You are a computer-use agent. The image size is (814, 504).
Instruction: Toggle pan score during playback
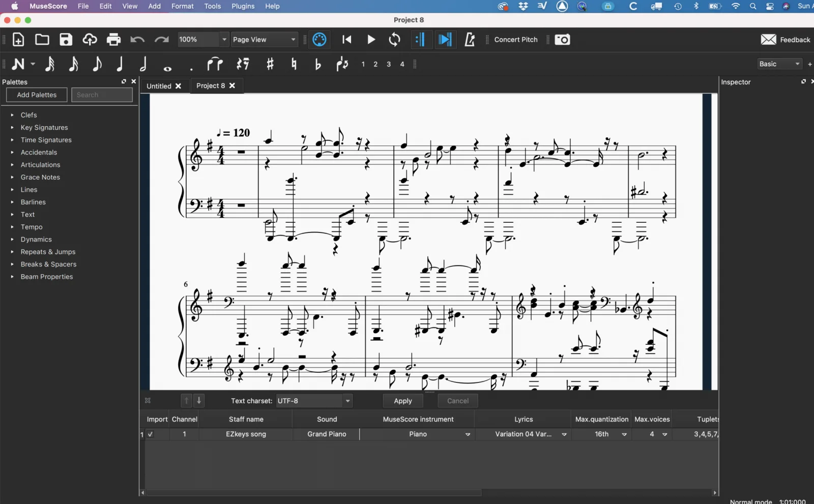tap(445, 40)
